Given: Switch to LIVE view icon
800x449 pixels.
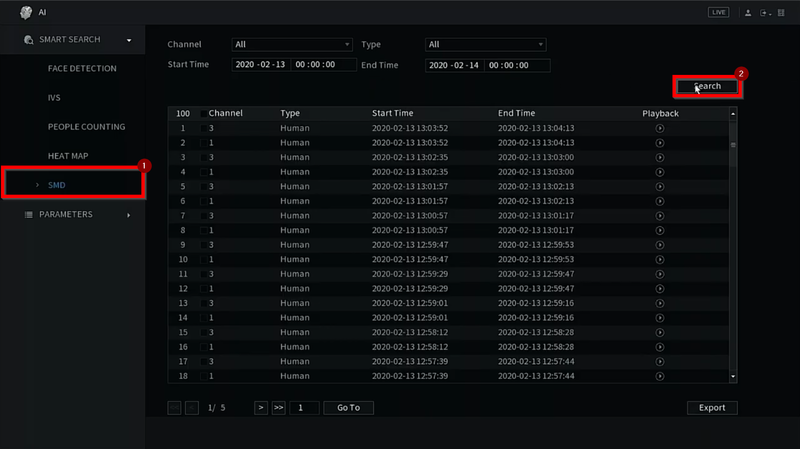Looking at the screenshot, I should coord(718,12).
